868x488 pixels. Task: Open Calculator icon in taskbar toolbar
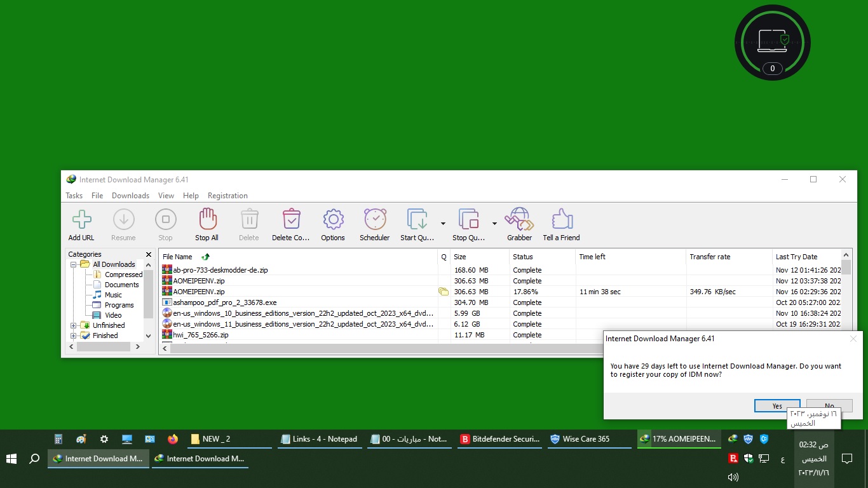58,439
